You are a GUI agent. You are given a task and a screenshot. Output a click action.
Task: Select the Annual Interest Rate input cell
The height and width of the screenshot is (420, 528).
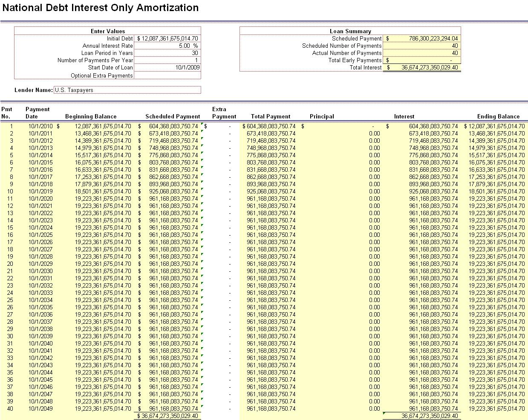[x=167, y=46]
